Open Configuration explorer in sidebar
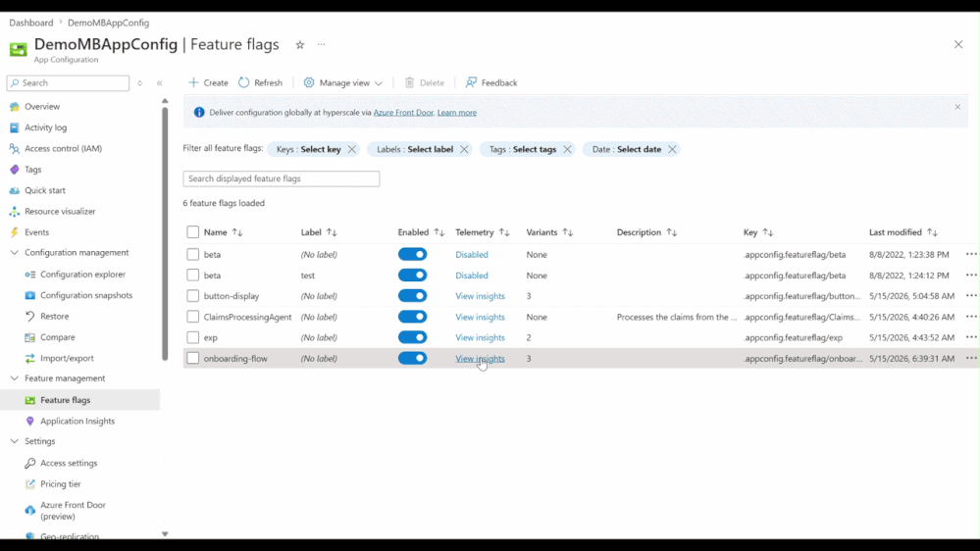980x551 pixels. coord(82,275)
